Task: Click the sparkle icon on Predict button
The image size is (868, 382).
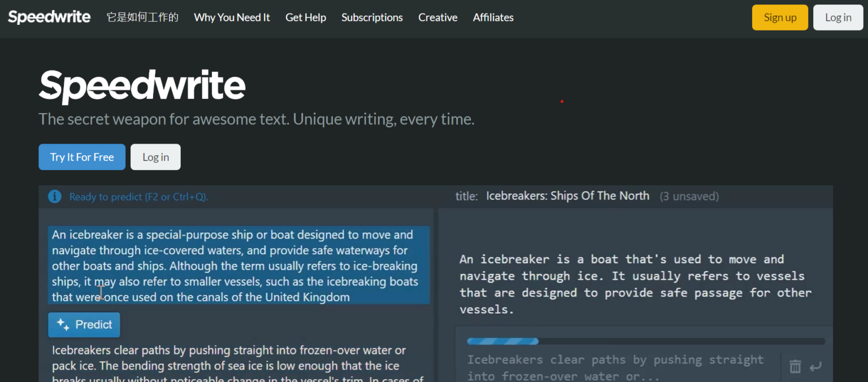Action: [x=63, y=325]
